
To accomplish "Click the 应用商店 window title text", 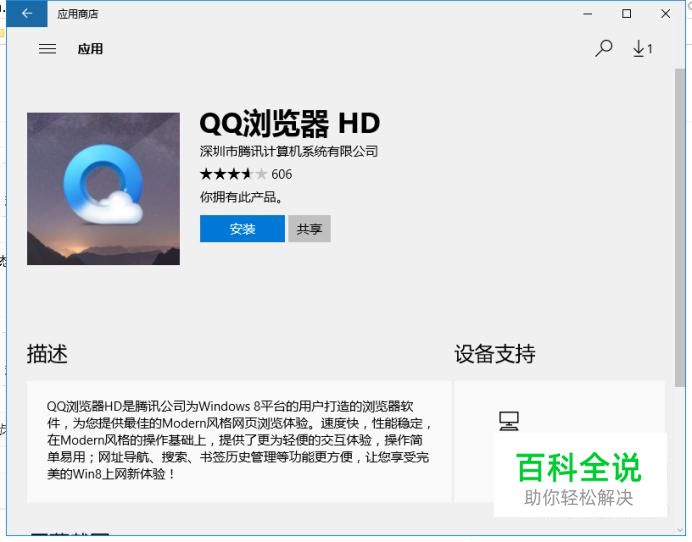I will [78, 14].
